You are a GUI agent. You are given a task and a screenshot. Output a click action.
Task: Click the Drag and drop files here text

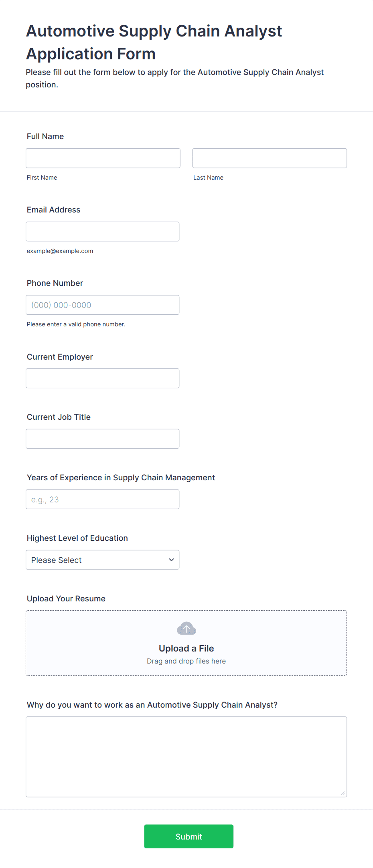pos(186,661)
